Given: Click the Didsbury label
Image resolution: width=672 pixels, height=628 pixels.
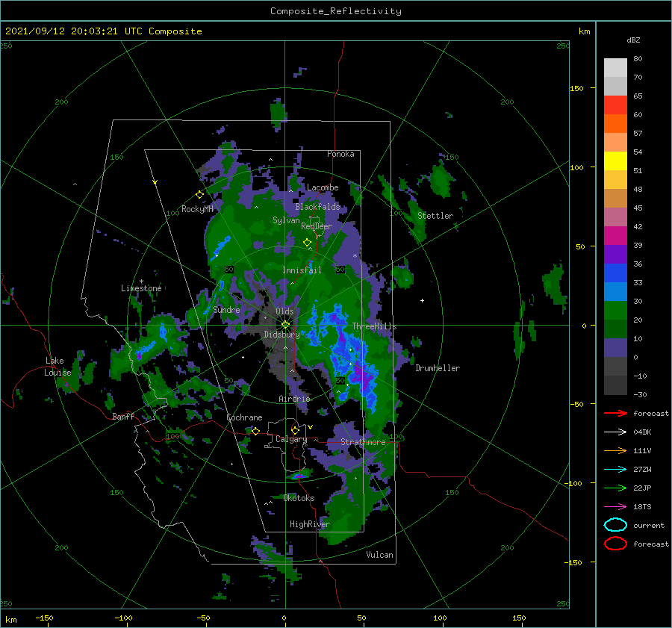Looking at the screenshot, I should click(x=281, y=335).
